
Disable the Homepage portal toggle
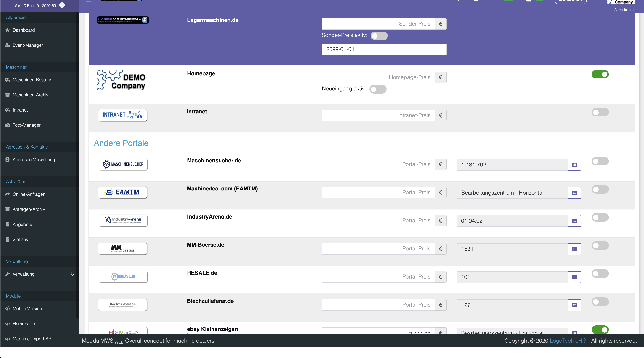click(600, 74)
